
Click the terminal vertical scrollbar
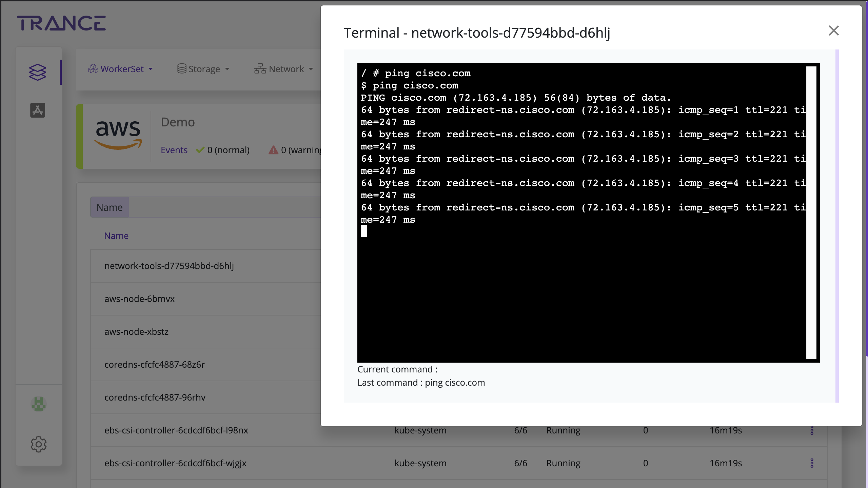click(x=811, y=212)
